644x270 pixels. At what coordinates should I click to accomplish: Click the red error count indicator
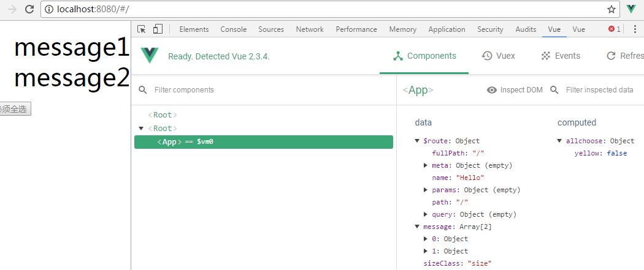(614, 29)
